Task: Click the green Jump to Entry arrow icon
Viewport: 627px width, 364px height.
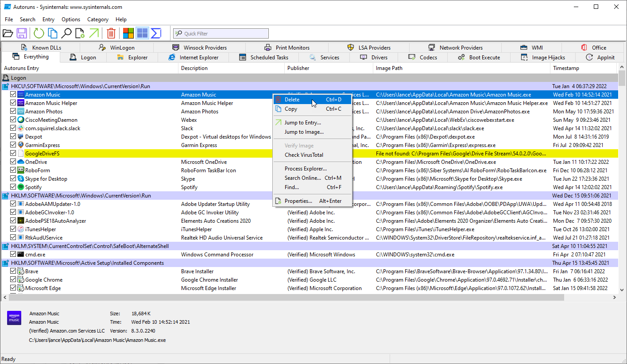Action: tap(94, 33)
